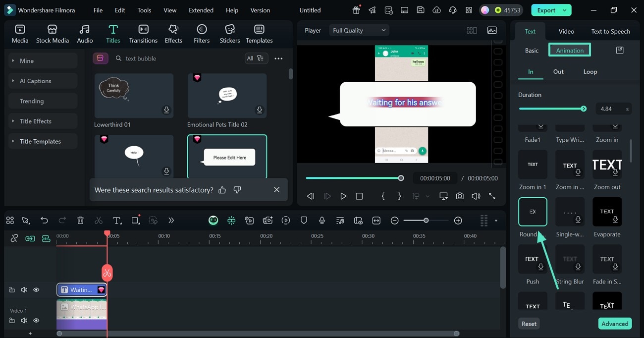This screenshot has width=644, height=338.
Task: Open the File menu
Action: [98, 10]
